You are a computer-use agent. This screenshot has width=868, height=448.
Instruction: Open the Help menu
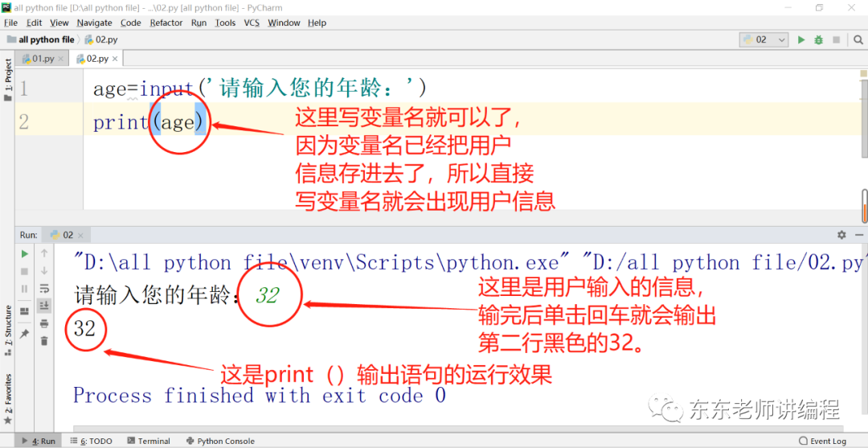[317, 23]
